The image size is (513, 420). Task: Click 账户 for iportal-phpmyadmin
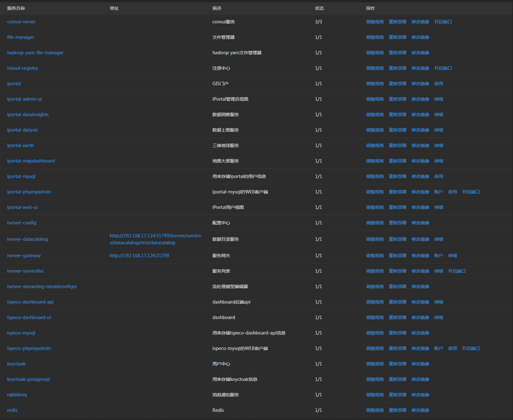click(438, 192)
